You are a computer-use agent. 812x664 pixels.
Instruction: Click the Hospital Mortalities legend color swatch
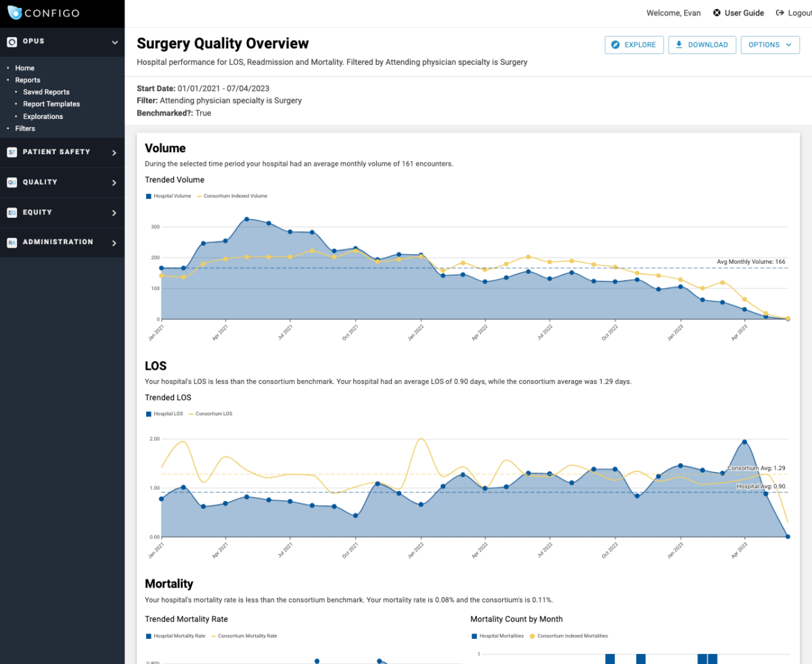point(474,636)
